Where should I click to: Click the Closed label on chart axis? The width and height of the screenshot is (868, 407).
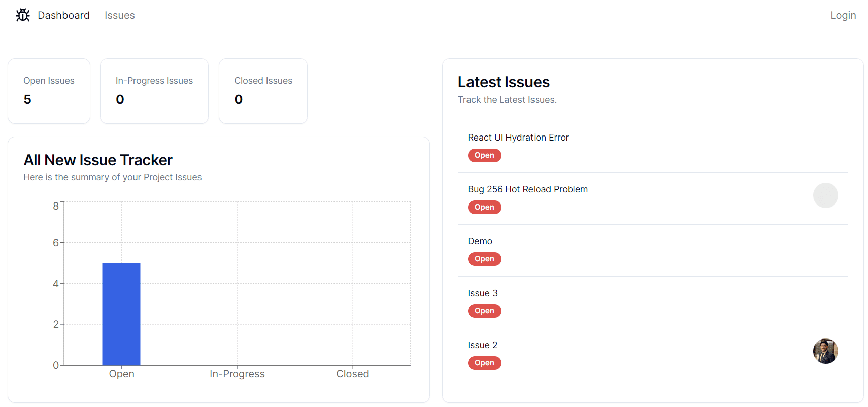352,374
